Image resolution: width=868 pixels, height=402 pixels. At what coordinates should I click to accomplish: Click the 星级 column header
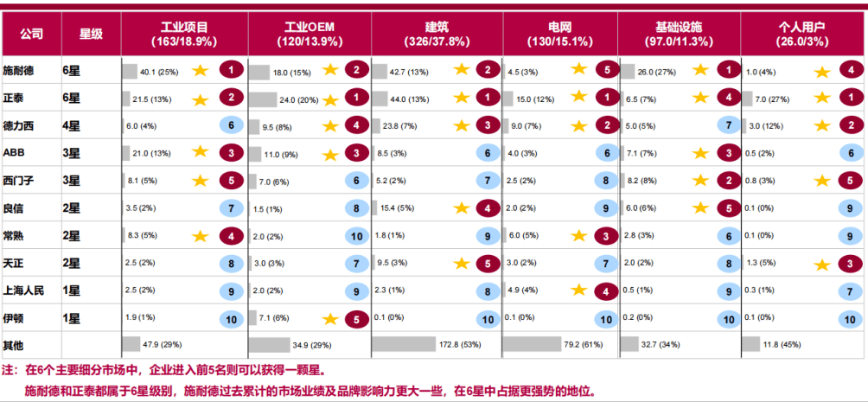pos(91,34)
